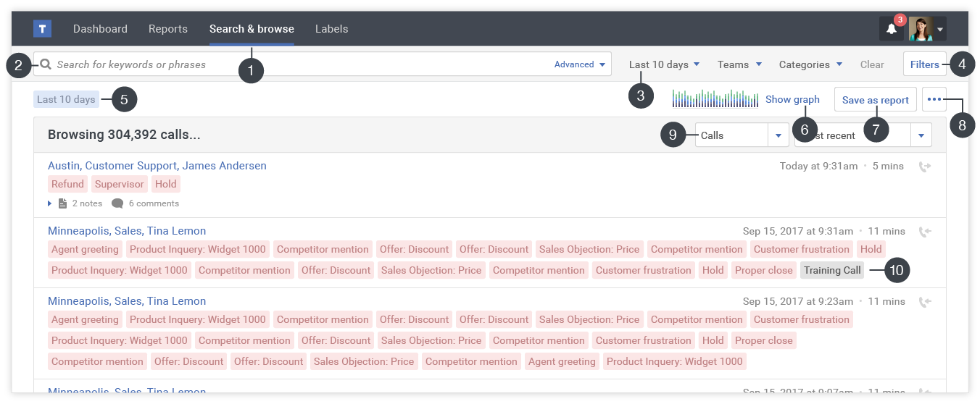Expand the notes disclosure triangle
Image resolution: width=980 pixels, height=404 pixels.
pos(50,203)
